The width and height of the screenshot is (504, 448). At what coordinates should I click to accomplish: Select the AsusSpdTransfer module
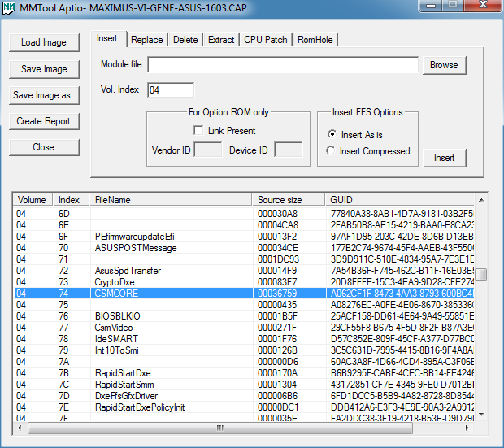tap(245, 271)
